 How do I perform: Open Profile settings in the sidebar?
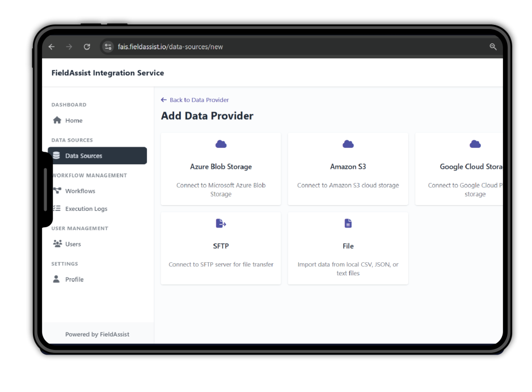point(74,279)
